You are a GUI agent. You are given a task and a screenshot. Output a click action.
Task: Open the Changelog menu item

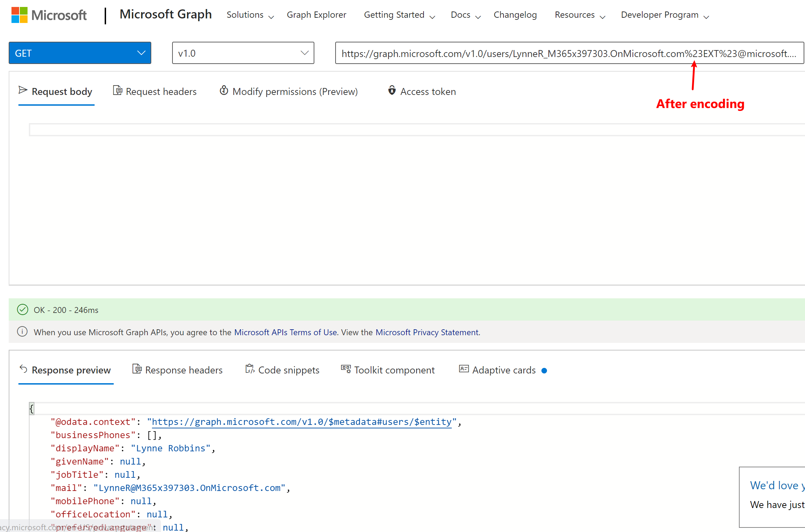[515, 15]
